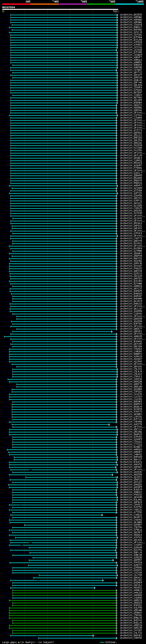Screen dimensions: 146x644
Task: Click the purple ~60% identity legend segment
Action: 73,4
